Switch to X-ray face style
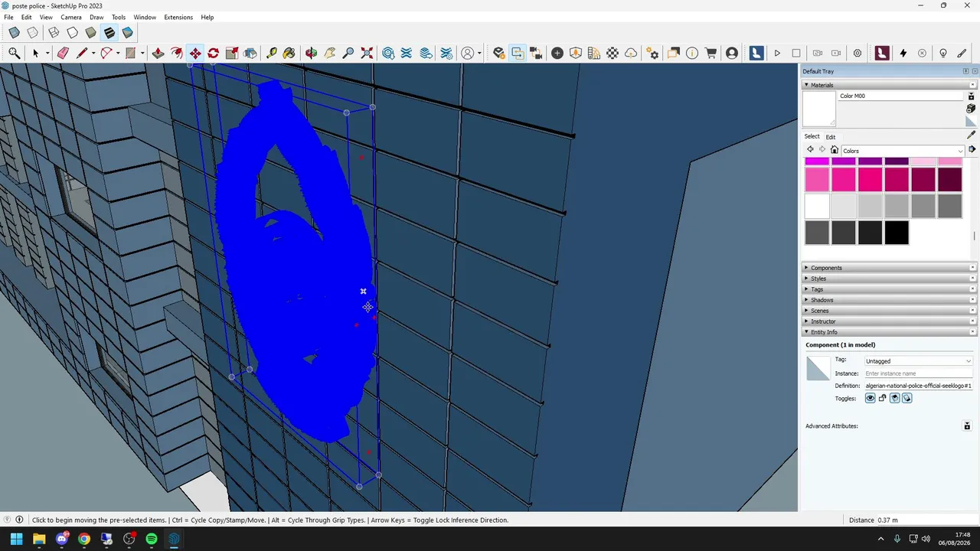Image resolution: width=980 pixels, height=551 pixels. click(14, 33)
